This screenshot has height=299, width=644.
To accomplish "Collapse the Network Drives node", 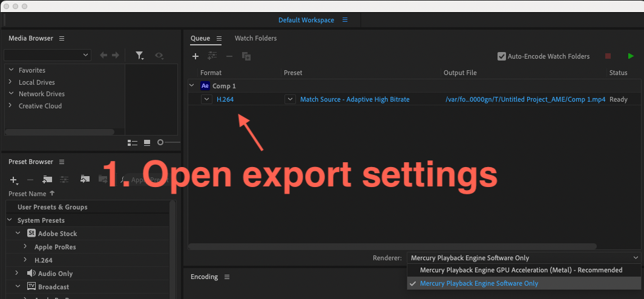I will point(11,93).
